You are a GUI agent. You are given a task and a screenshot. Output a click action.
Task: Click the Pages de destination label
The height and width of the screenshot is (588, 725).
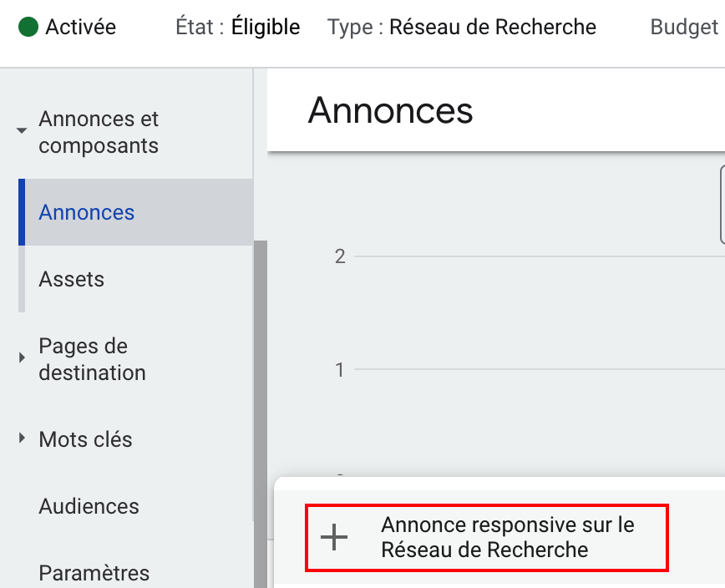tap(92, 359)
